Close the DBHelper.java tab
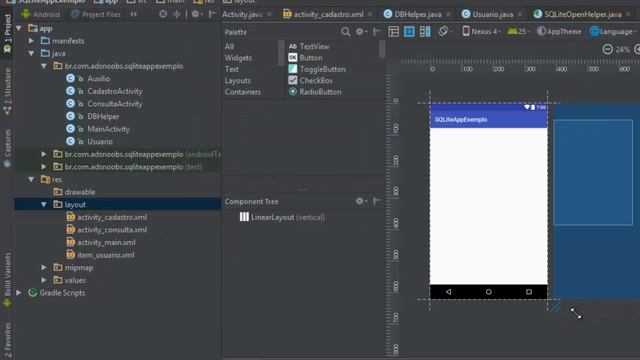The image size is (640, 360). click(448, 14)
